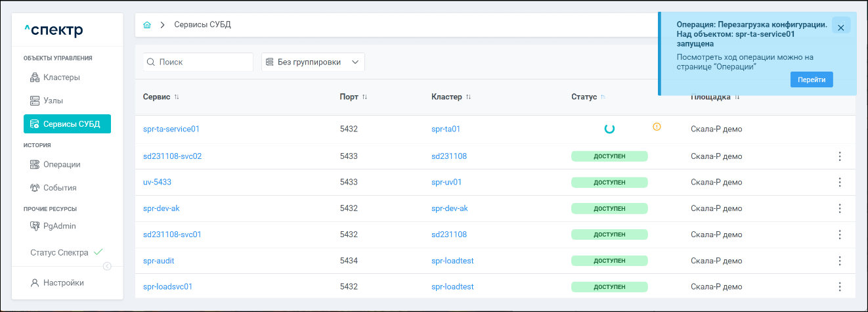Image resolution: width=868 pixels, height=312 pixels.
Task: Open the spr-ta-service01 service link
Action: [171, 129]
